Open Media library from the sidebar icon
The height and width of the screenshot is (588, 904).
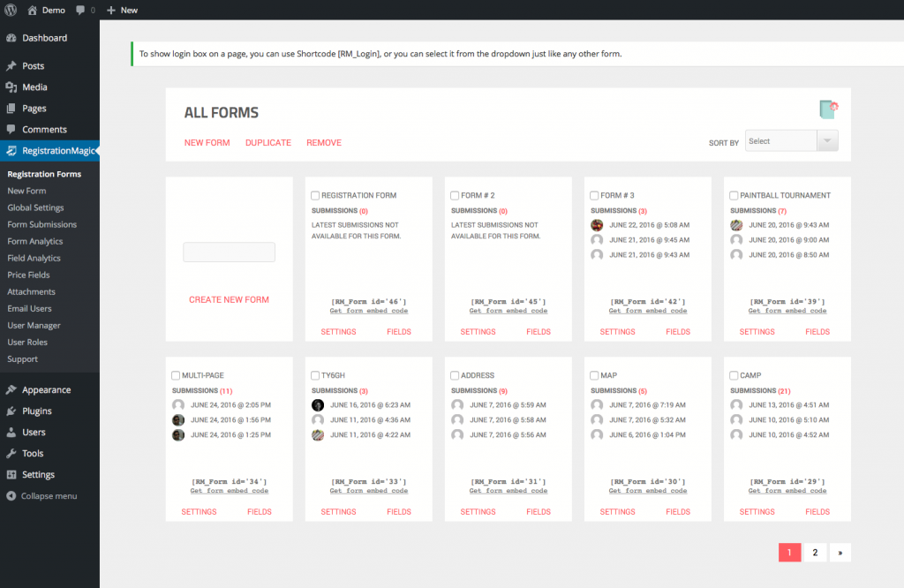(x=10, y=87)
